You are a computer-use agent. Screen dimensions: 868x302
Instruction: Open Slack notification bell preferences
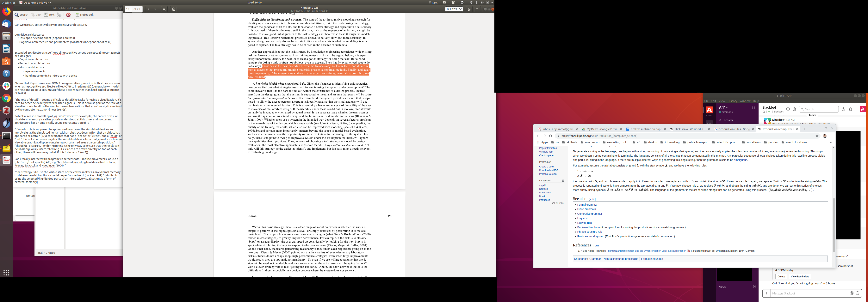tap(753, 108)
